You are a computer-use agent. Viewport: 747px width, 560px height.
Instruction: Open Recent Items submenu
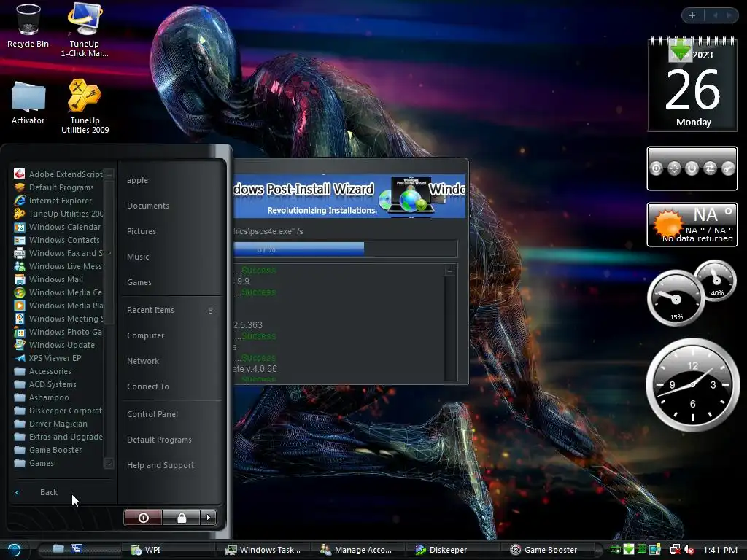(x=171, y=310)
